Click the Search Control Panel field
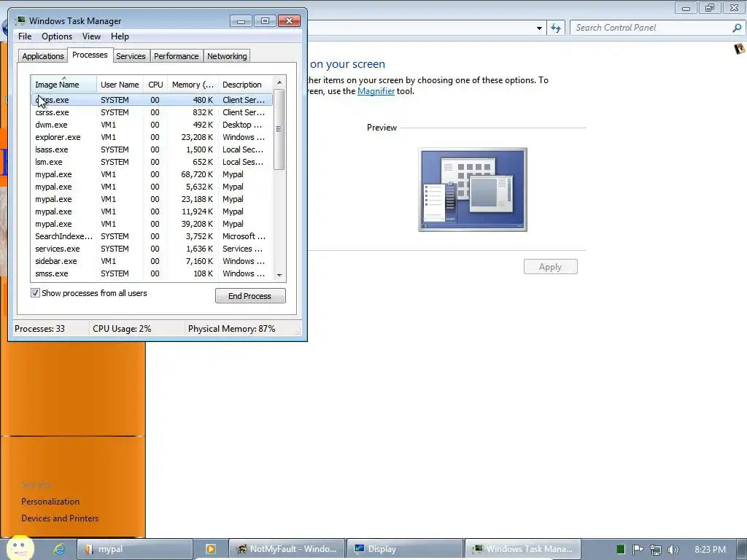 [651, 28]
